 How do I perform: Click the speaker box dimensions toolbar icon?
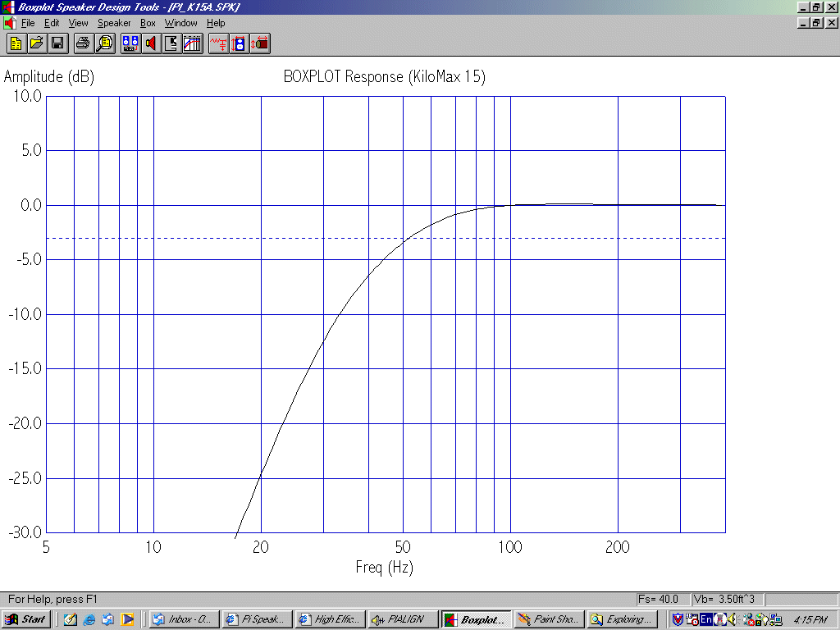[240, 43]
